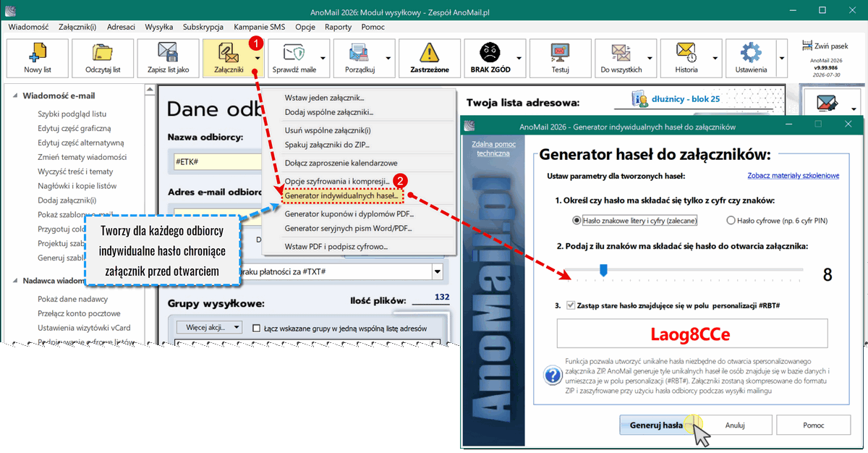This screenshot has width=868, height=453.
Task: Expand the Historia dropdown arrow
Action: pyautogui.click(x=715, y=58)
